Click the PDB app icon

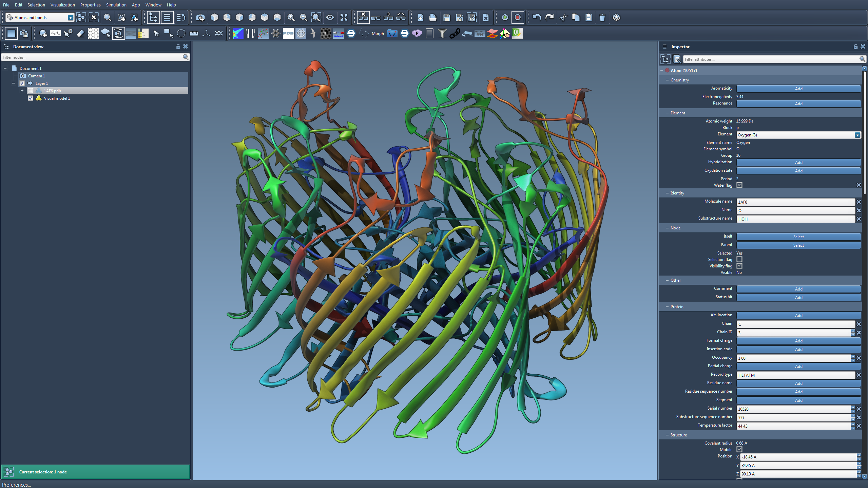tap(288, 33)
